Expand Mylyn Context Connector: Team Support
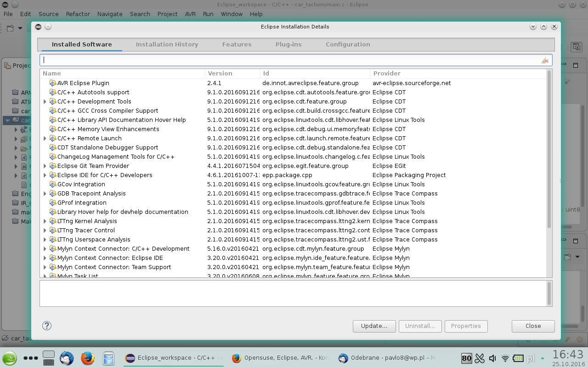Image resolution: width=588 pixels, height=368 pixels. (45, 267)
